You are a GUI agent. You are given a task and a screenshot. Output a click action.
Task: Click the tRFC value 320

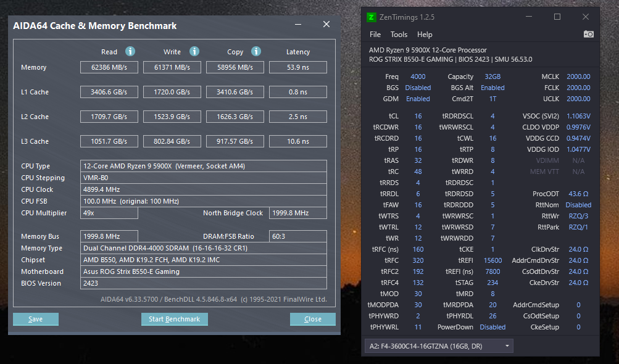pyautogui.click(x=418, y=260)
